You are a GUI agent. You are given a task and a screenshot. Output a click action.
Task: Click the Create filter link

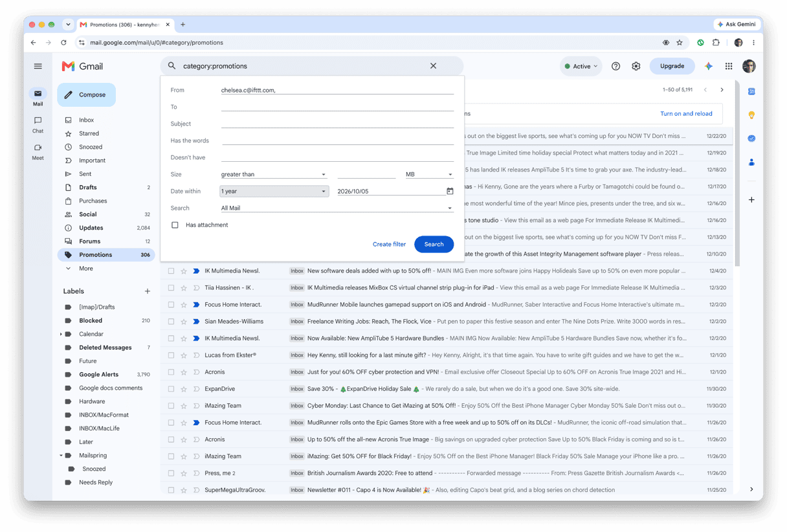(x=389, y=244)
